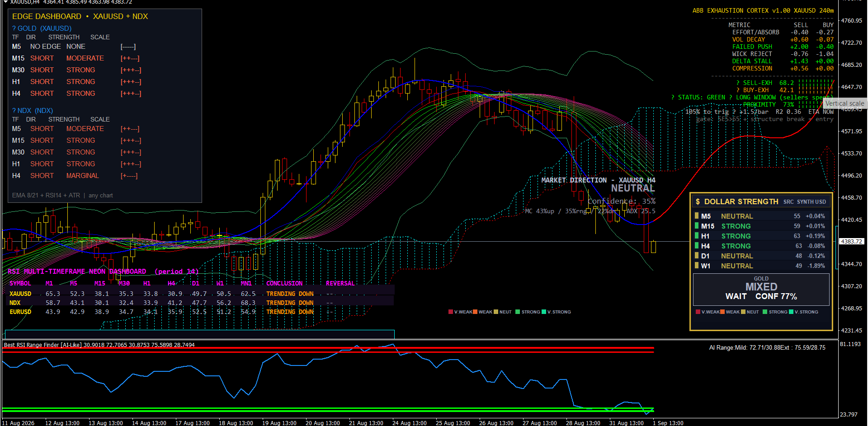This screenshot has width=868, height=426.
Task: Click the dollar sign icon in Dollar Strength
Action: 698,201
